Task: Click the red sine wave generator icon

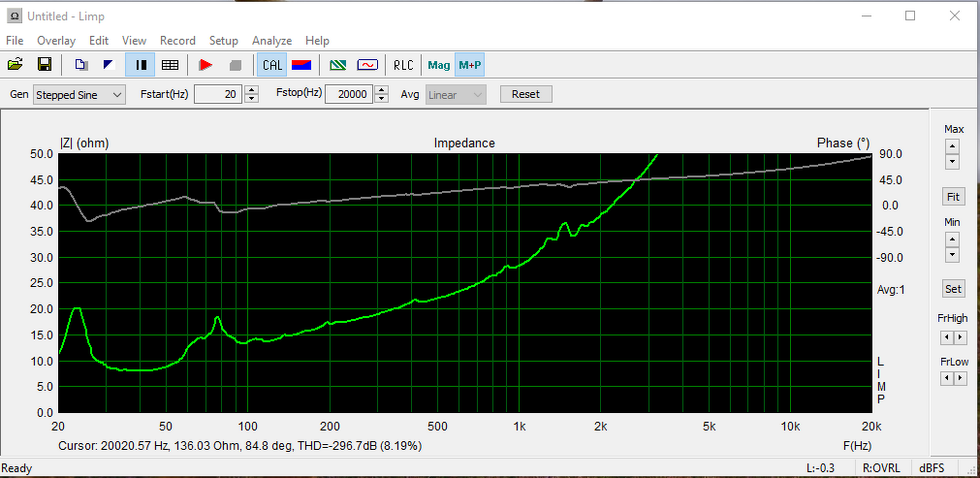Action: pos(366,64)
